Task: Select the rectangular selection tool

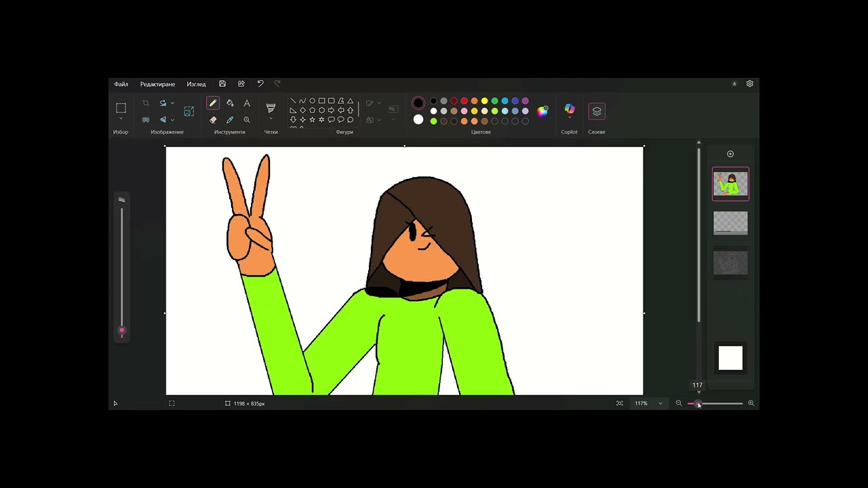Action: [121, 108]
